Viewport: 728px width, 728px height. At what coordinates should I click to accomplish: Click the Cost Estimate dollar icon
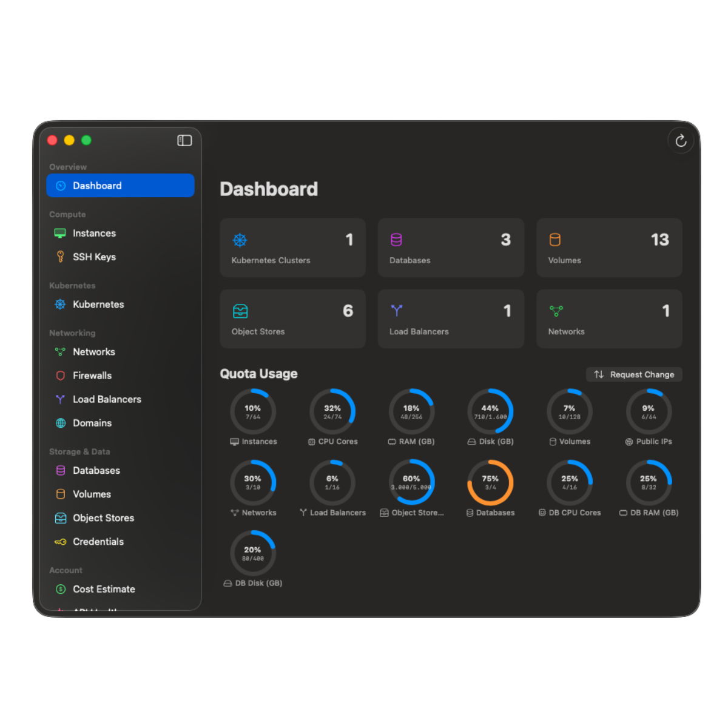(x=60, y=589)
